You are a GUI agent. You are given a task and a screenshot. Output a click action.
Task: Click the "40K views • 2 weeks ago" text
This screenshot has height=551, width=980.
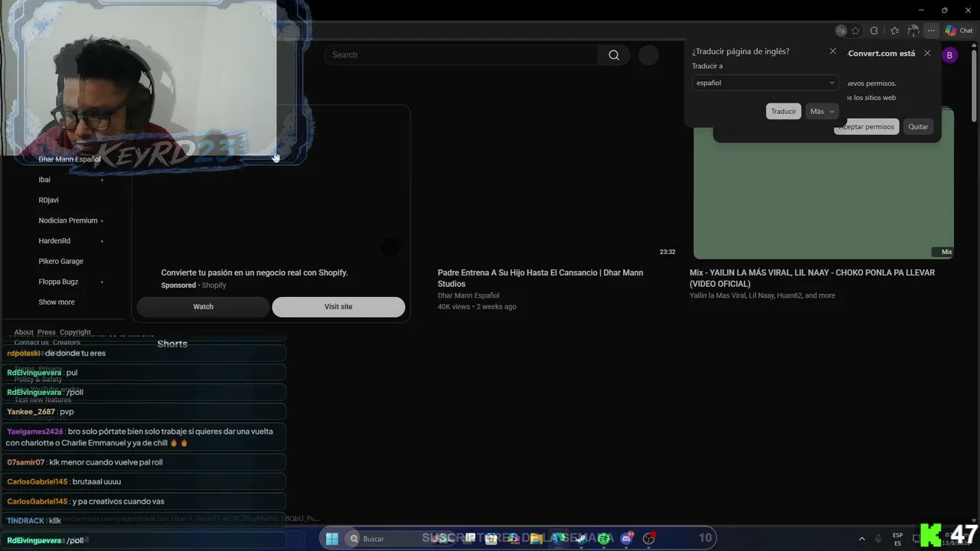(x=477, y=307)
